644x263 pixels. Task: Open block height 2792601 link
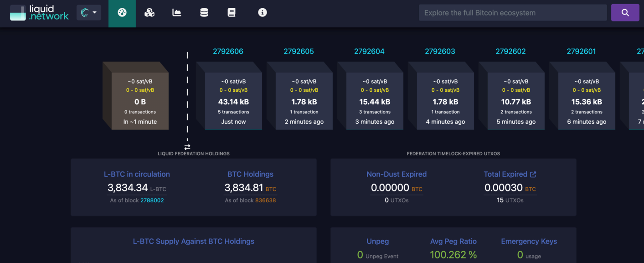click(581, 52)
